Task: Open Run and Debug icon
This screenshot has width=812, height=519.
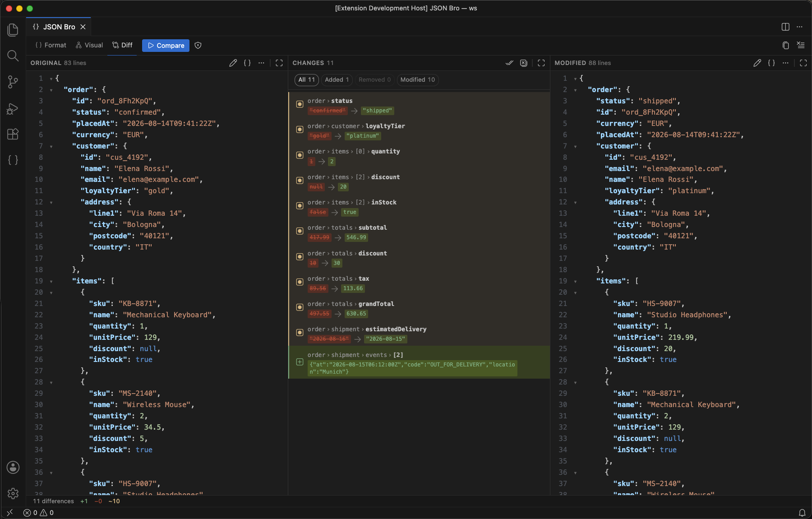Action: pyautogui.click(x=13, y=108)
